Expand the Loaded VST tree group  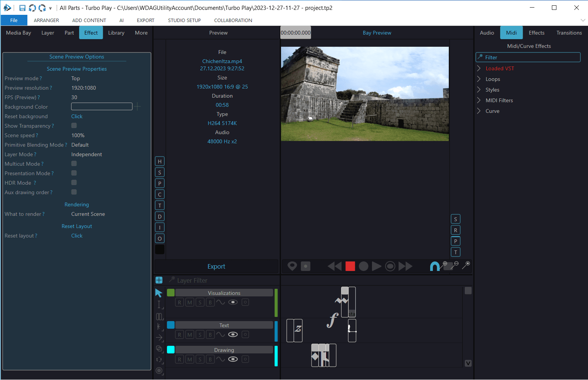479,68
